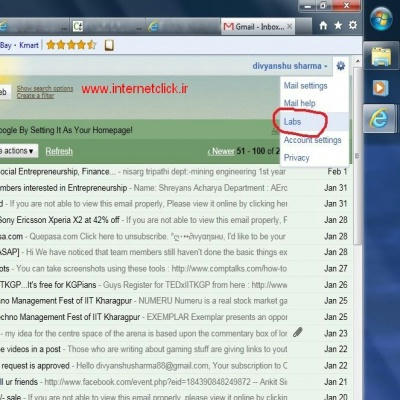400x400 pixels.
Task: Expand the divyanshu sharma account dropdown
Action: click(290, 66)
